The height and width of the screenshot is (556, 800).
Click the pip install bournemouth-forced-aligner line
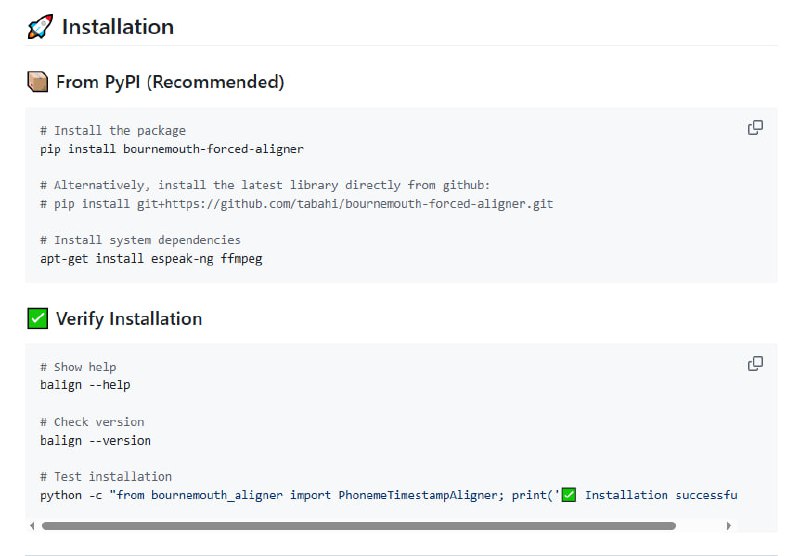(171, 149)
